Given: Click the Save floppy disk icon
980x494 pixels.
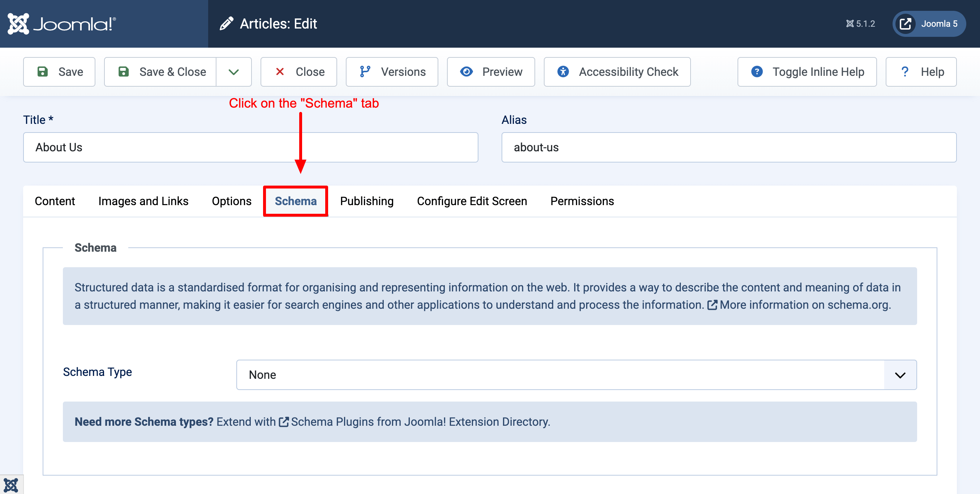Looking at the screenshot, I should coord(43,71).
